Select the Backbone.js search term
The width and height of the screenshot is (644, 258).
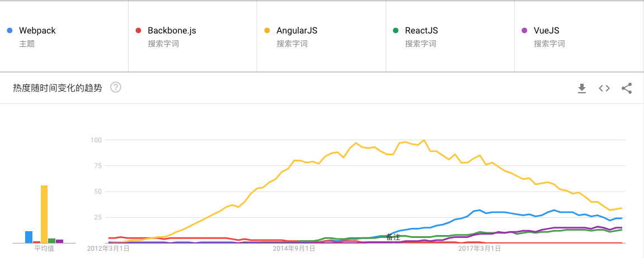coord(172,31)
